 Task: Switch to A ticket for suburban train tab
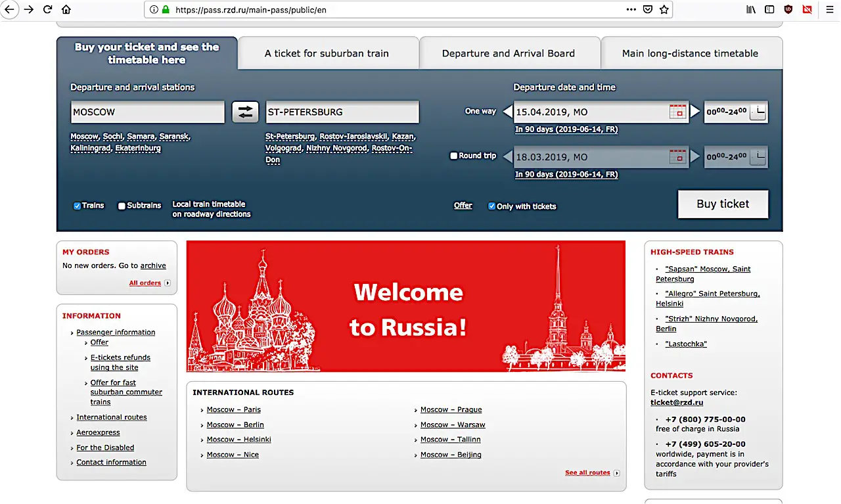coord(327,53)
